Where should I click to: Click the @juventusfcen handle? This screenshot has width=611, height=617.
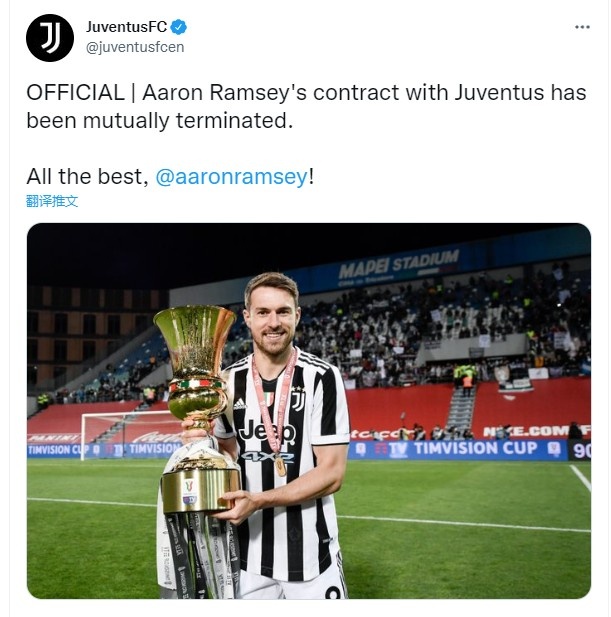tap(135, 47)
